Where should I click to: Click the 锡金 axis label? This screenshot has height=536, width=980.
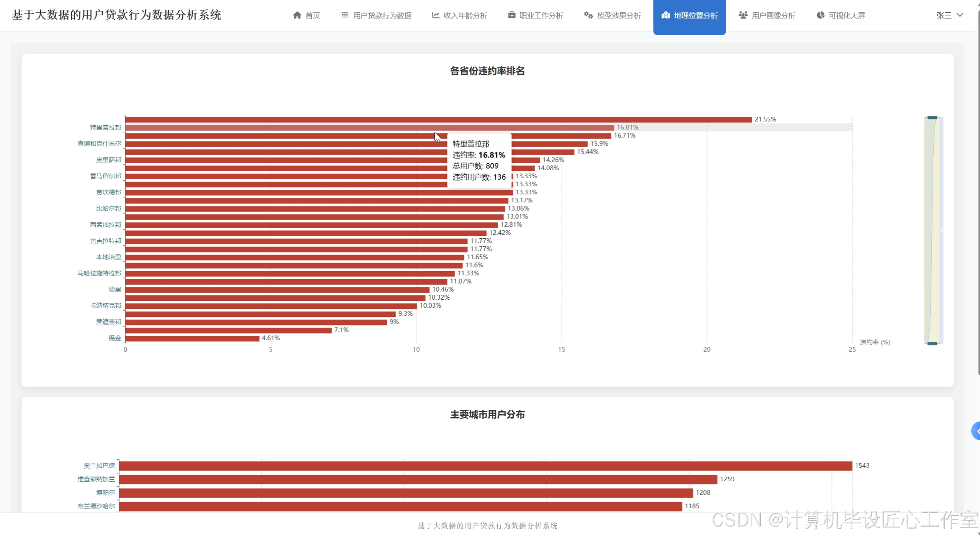114,338
